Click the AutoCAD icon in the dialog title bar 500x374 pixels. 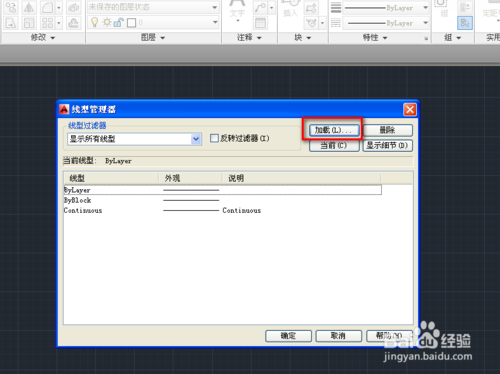64,109
